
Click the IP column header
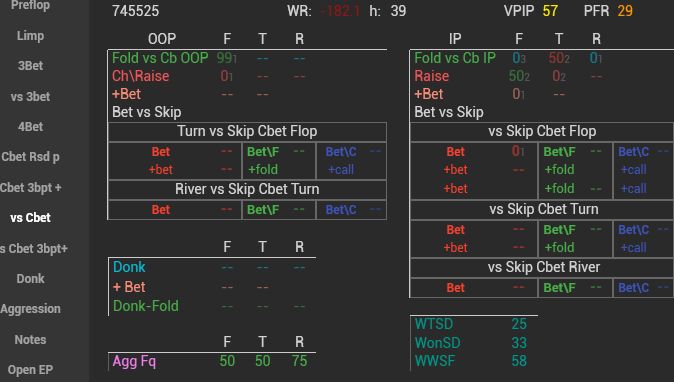click(x=455, y=39)
